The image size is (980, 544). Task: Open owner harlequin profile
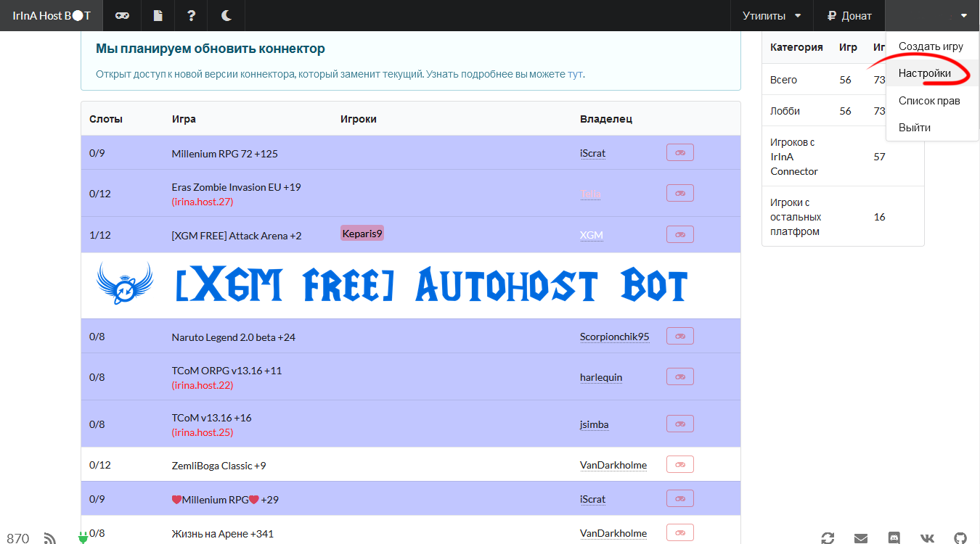[x=601, y=377]
